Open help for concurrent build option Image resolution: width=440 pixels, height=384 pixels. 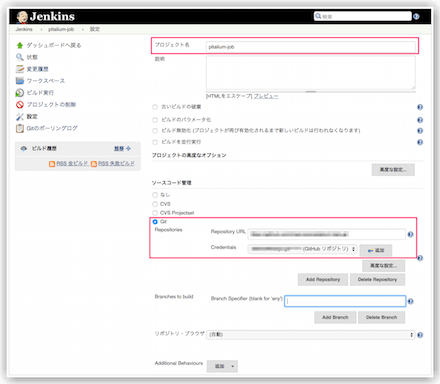420,142
